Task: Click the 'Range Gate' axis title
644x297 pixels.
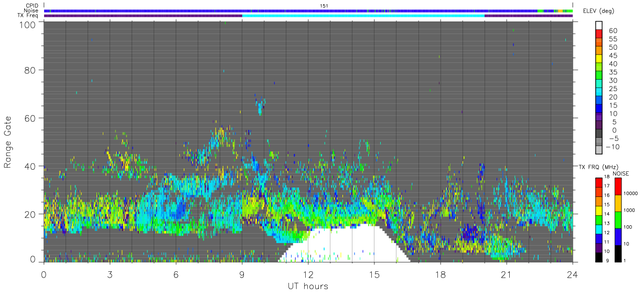Action: click(x=8, y=142)
